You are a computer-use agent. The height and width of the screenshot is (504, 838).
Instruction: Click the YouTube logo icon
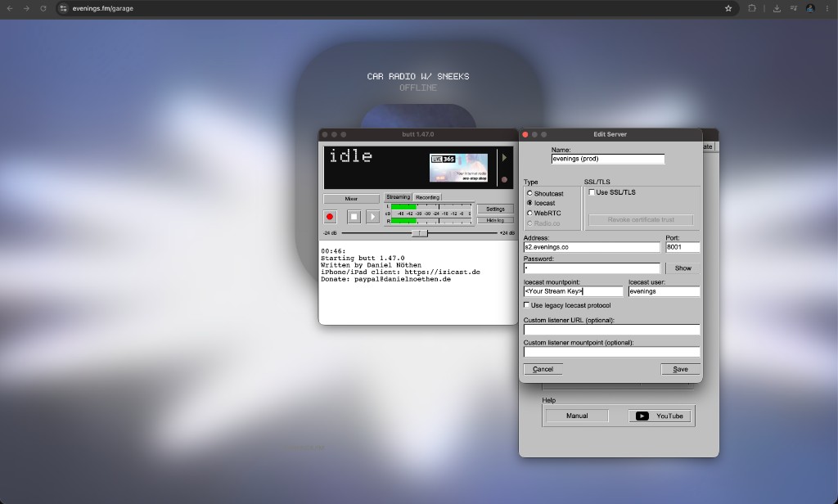[642, 416]
